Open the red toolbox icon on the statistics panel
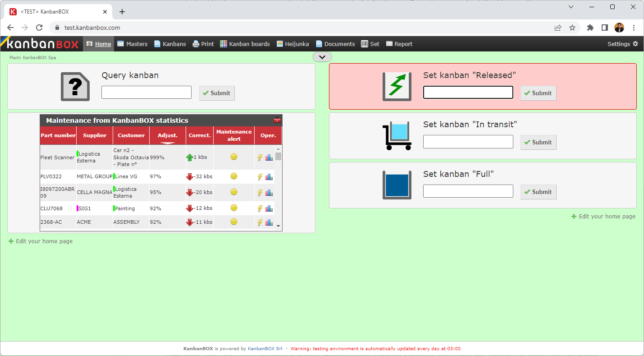 coord(277,120)
